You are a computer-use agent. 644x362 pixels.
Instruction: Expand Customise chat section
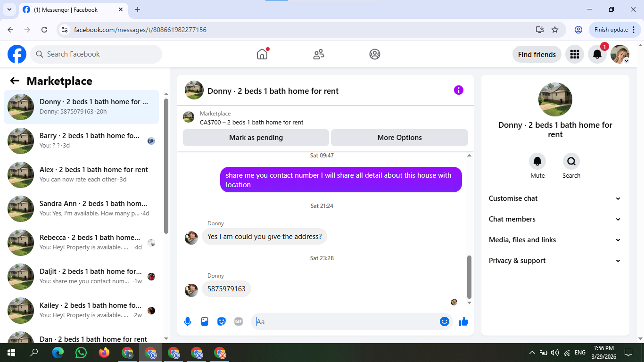point(555,198)
